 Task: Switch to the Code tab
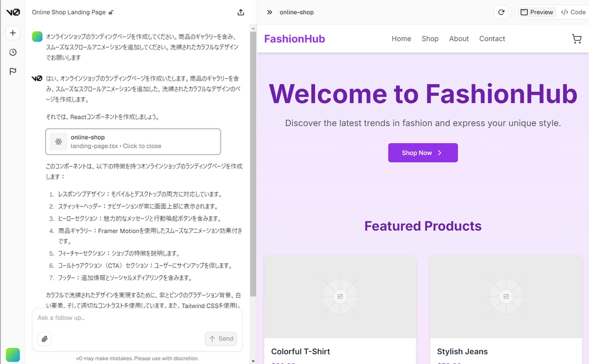pyautogui.click(x=573, y=13)
